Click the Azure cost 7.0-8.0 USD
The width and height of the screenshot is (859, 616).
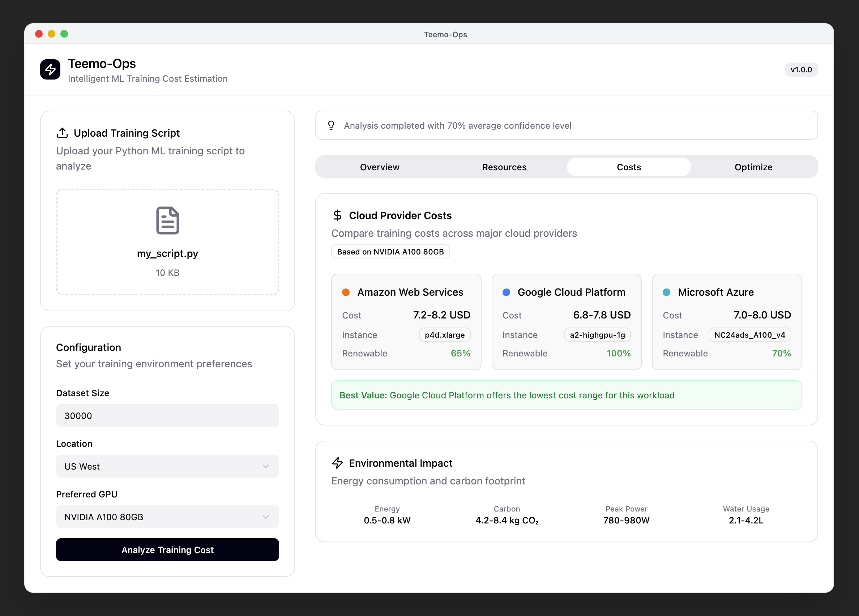click(762, 315)
